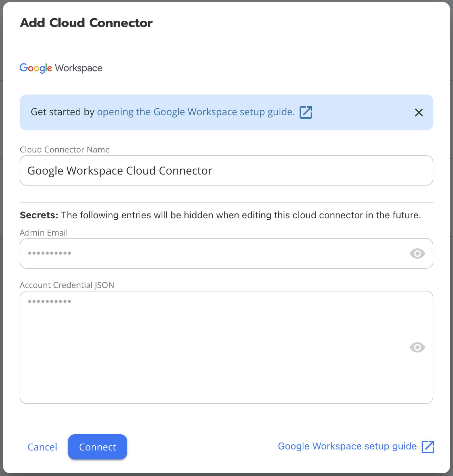Click the Google Workspace logo
This screenshot has width=453, height=476.
coord(61,68)
